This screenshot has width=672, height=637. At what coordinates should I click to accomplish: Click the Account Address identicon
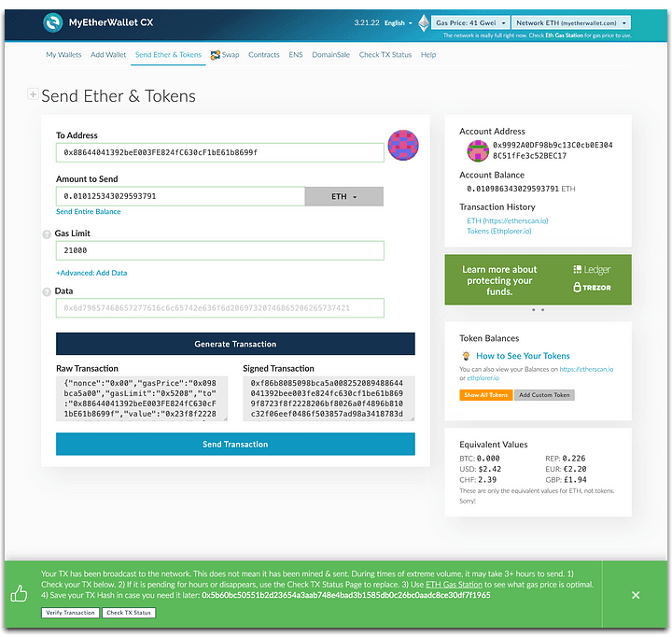pyautogui.click(x=478, y=151)
